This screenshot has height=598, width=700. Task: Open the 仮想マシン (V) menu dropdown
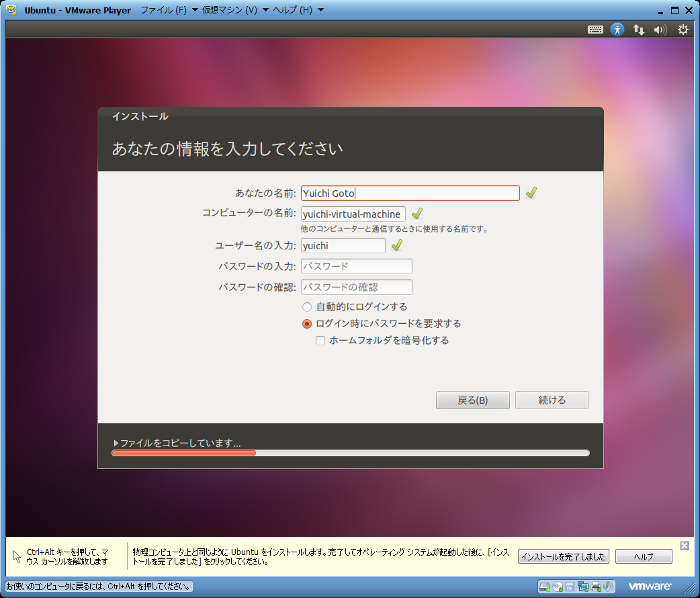[x=235, y=10]
